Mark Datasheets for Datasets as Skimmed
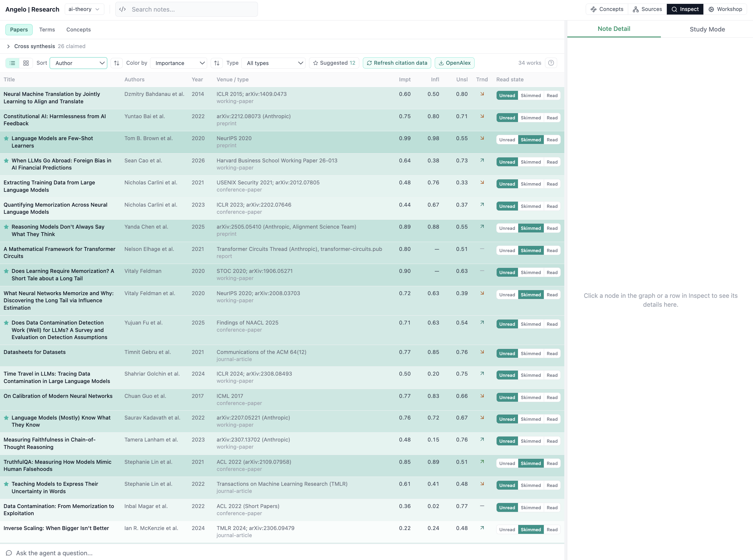Viewport: 753px width, 560px height. tap(531, 354)
